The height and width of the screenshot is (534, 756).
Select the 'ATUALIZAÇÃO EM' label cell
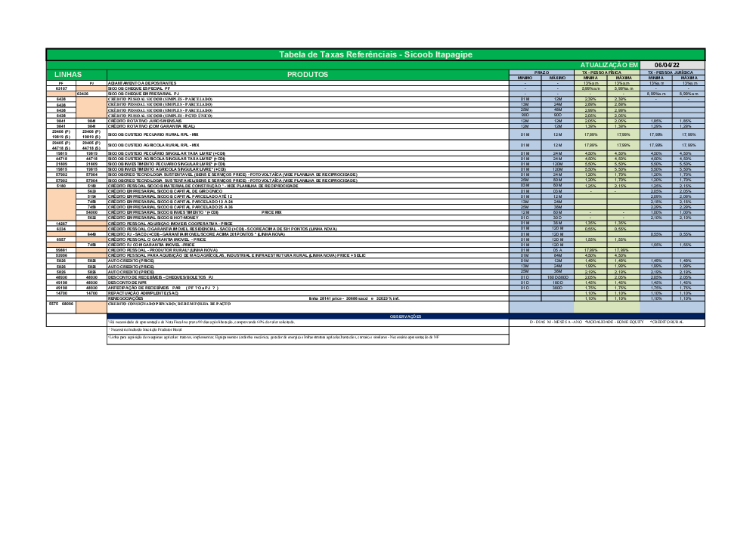(609, 66)
